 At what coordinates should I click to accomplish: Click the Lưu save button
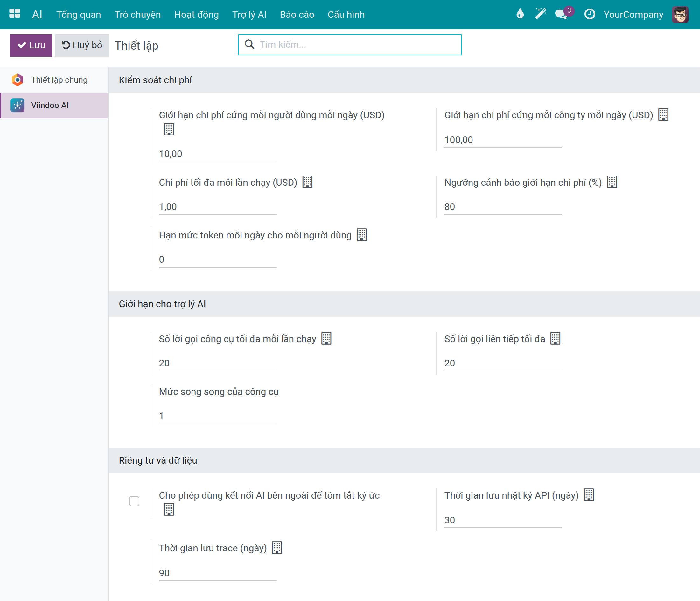31,45
